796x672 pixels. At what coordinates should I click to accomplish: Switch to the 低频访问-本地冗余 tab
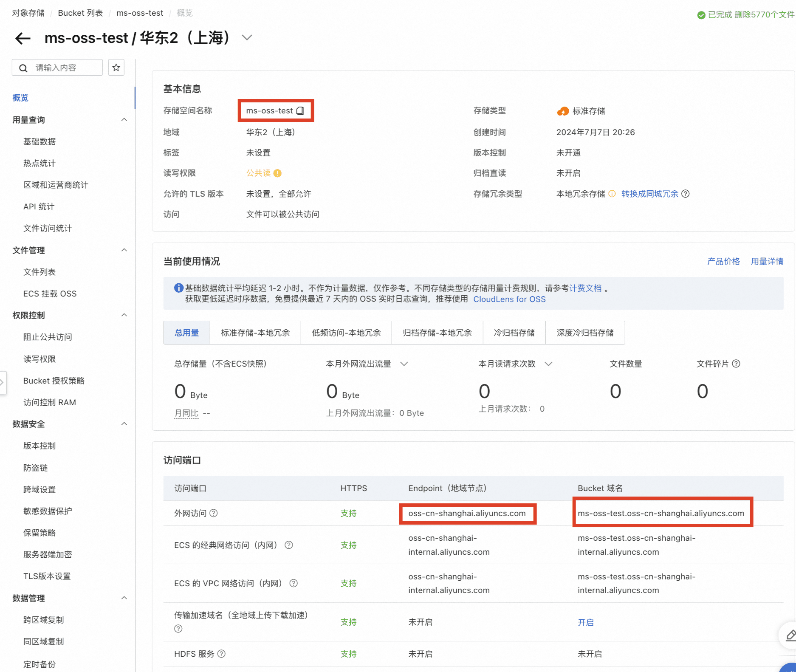pos(346,333)
